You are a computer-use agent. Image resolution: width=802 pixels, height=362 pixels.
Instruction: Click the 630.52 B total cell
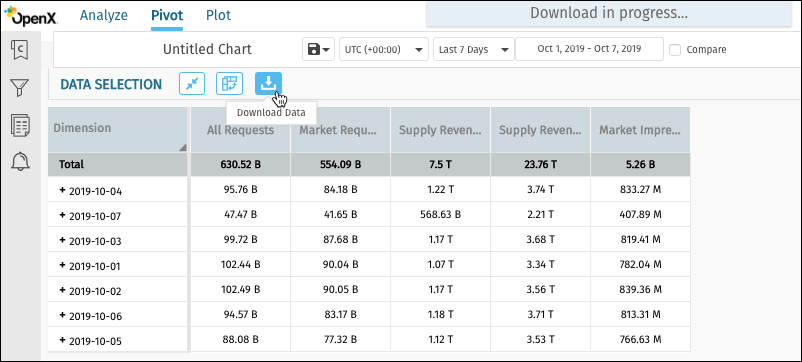click(x=240, y=165)
